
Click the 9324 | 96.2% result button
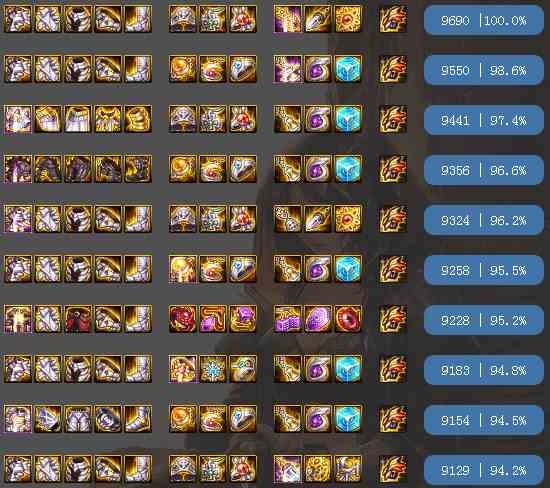[484, 220]
